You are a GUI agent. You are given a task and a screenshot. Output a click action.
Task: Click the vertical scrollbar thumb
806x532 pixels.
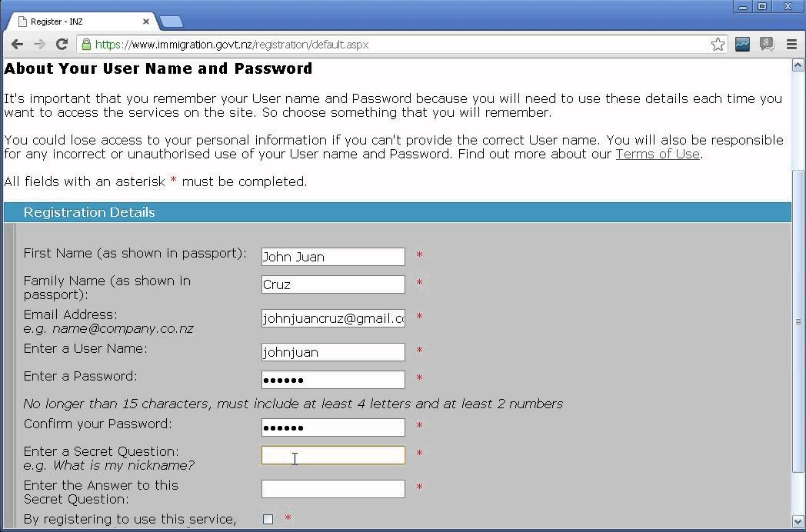798,321
